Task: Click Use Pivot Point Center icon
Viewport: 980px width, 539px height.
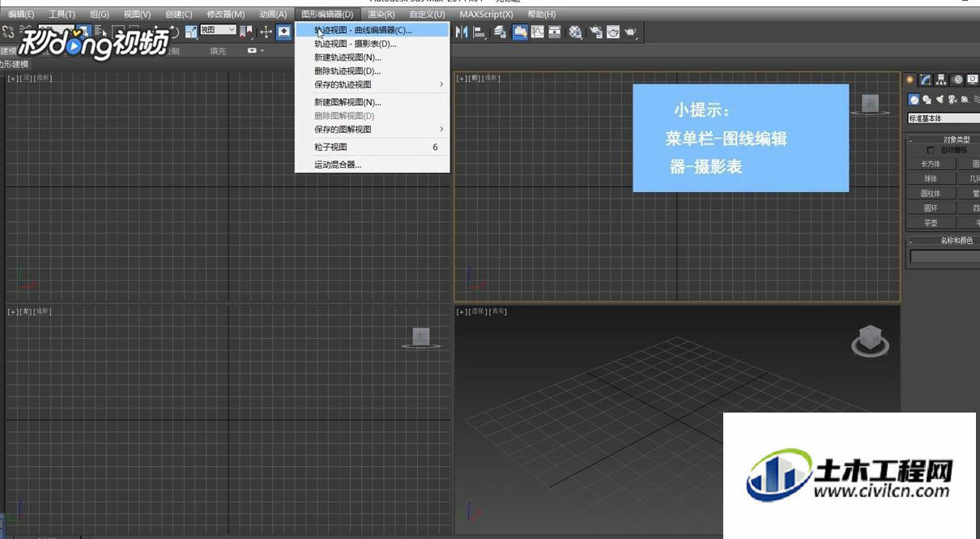Action: [247, 32]
